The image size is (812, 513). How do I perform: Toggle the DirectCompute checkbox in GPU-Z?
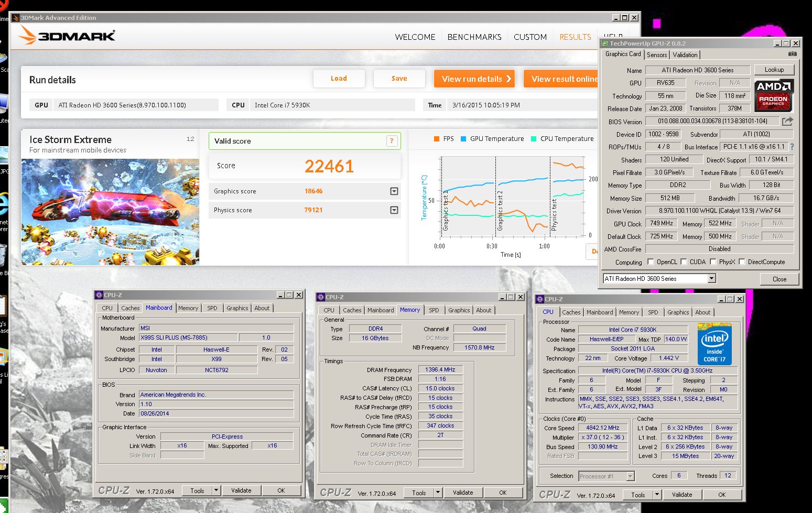click(742, 262)
